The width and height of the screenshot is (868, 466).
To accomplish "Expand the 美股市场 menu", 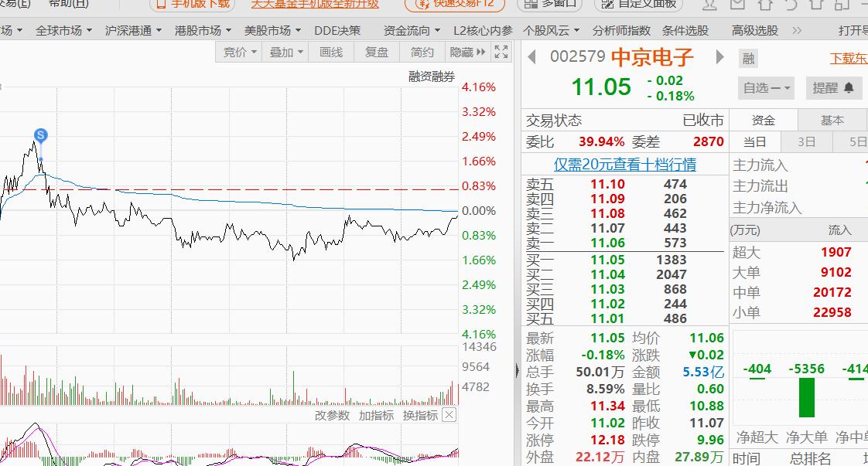I will tap(273, 30).
